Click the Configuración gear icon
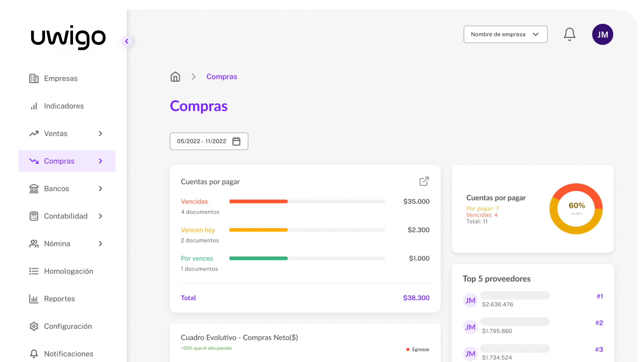Screen dimensions: 644x362 (34, 326)
